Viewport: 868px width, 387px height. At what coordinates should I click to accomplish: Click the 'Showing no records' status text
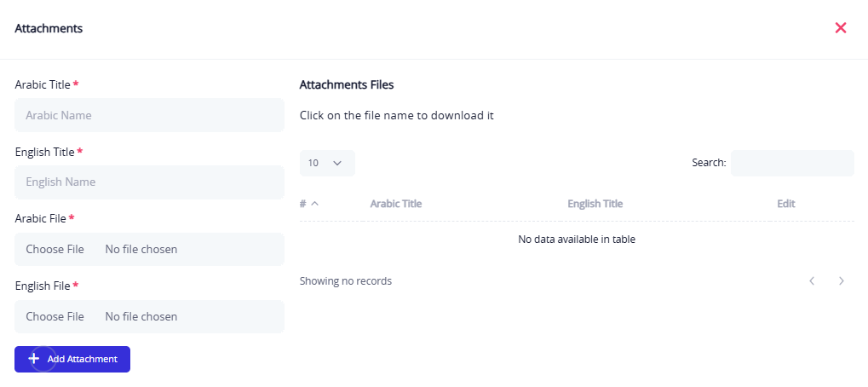(x=346, y=281)
